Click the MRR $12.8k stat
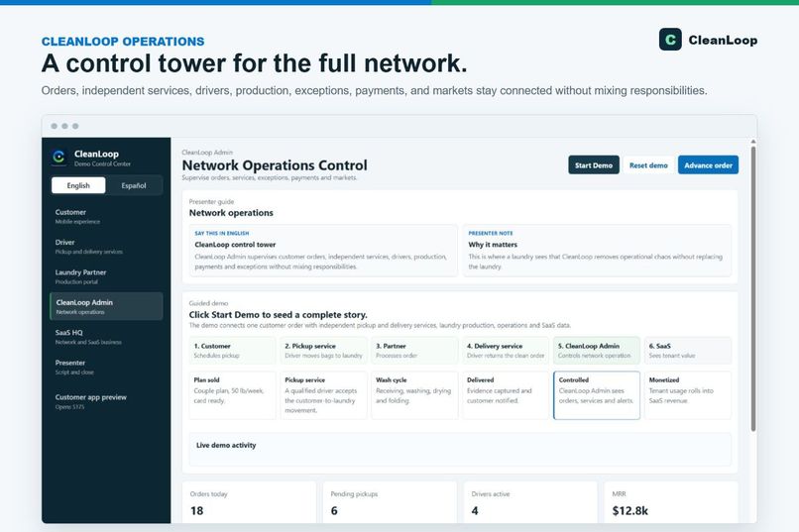 671,502
